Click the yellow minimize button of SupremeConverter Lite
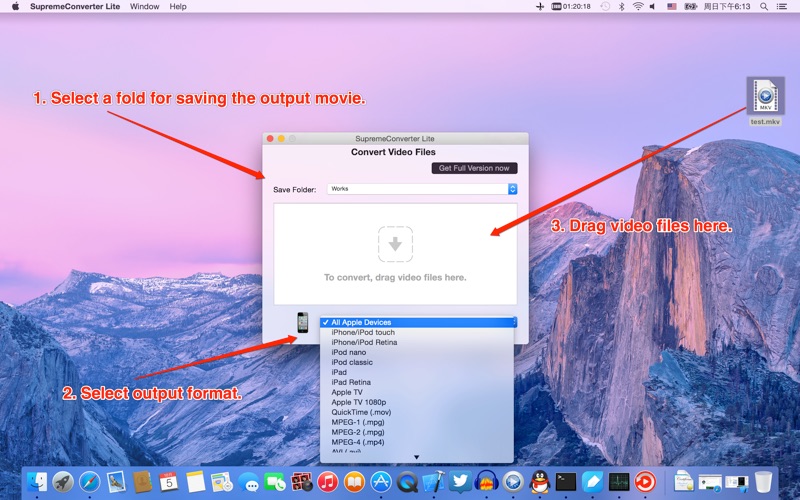The width and height of the screenshot is (800, 500). click(281, 138)
